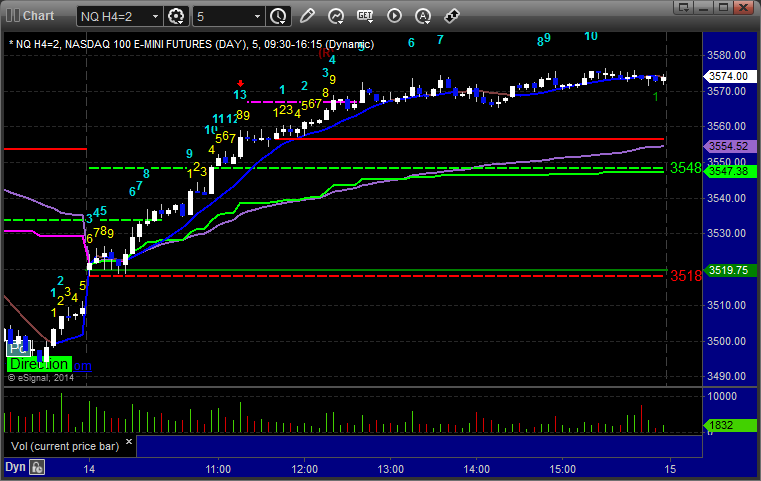761x481 pixels.
Task: Click the red down arrow marker above 13
Action: click(240, 83)
